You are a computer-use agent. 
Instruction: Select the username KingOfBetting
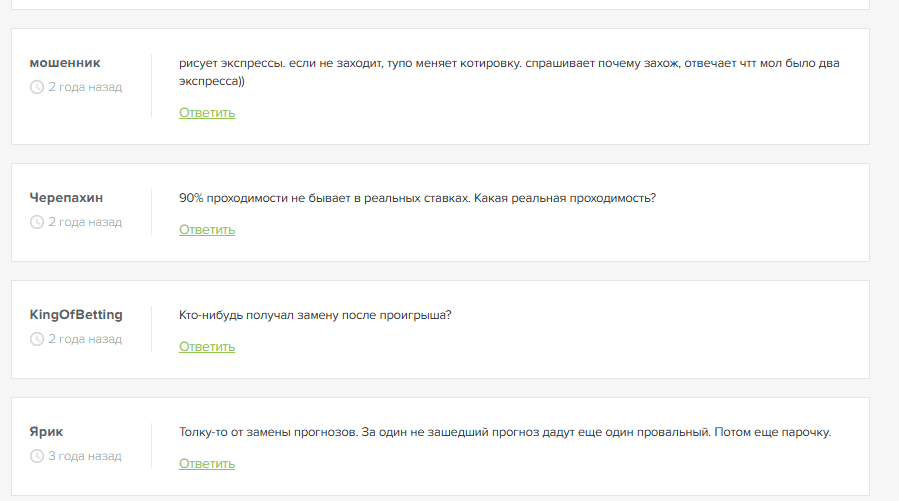pos(76,315)
